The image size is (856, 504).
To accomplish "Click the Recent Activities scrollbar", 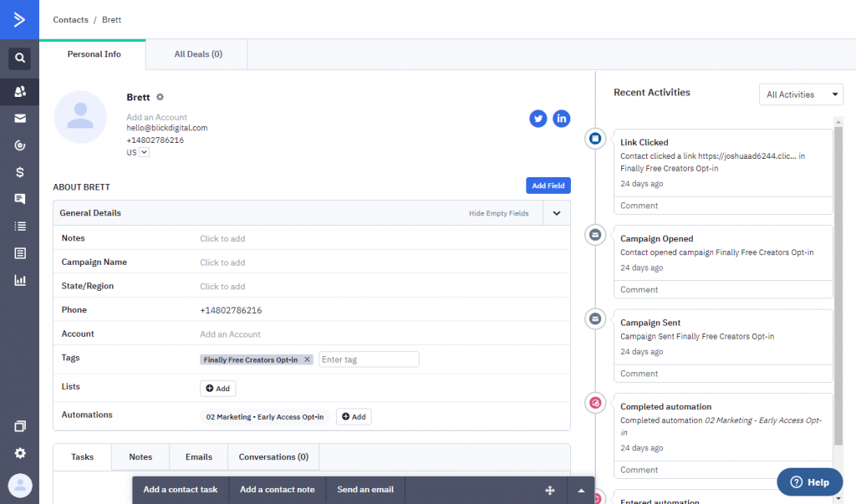I will [x=838, y=286].
